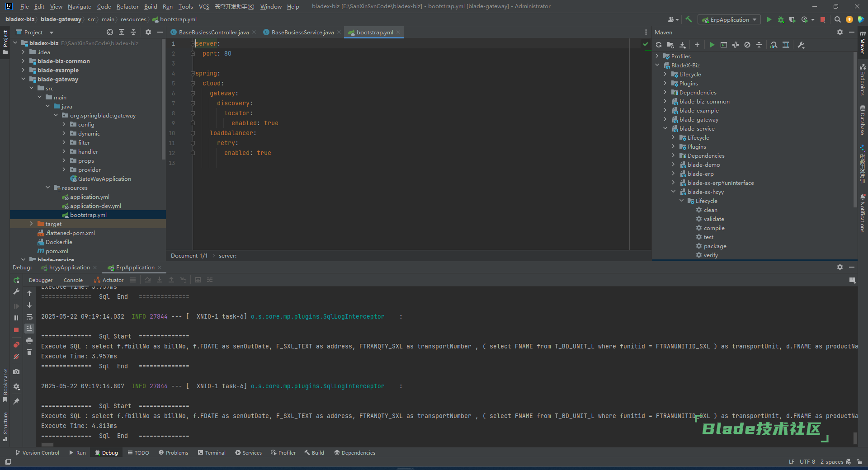
Task: Open the VCS menu
Action: click(204, 6)
